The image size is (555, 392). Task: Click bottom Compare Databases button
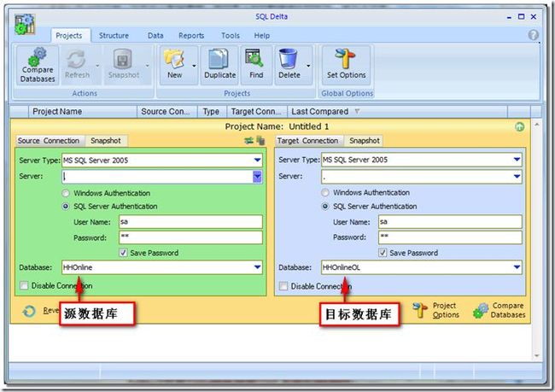point(499,310)
